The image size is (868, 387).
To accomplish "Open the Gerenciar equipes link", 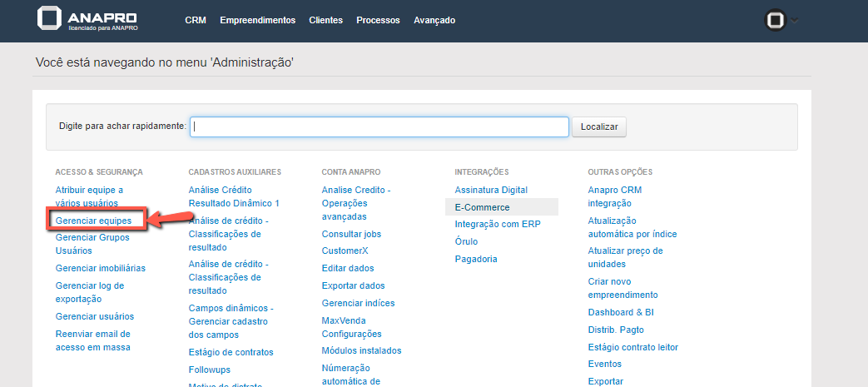I will tap(93, 221).
